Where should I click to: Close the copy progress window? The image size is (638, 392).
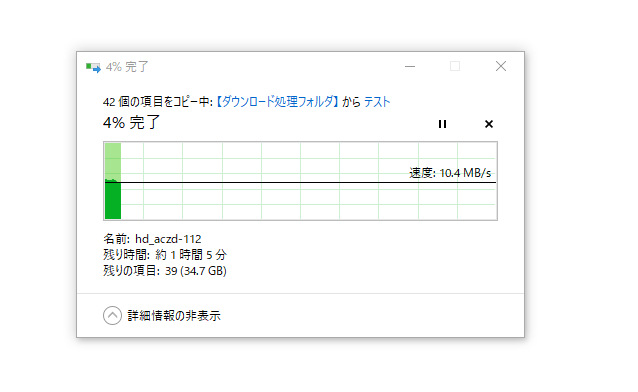pos(501,66)
